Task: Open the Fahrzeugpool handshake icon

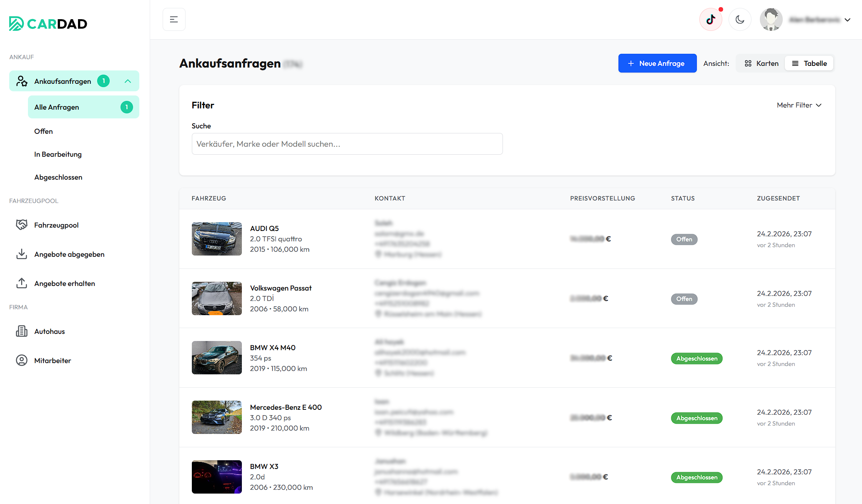Action: click(x=22, y=225)
